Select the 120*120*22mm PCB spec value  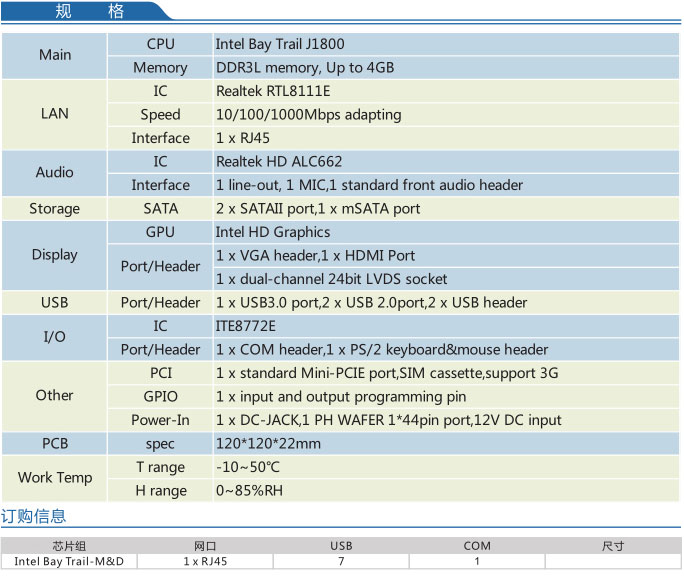[268, 444]
